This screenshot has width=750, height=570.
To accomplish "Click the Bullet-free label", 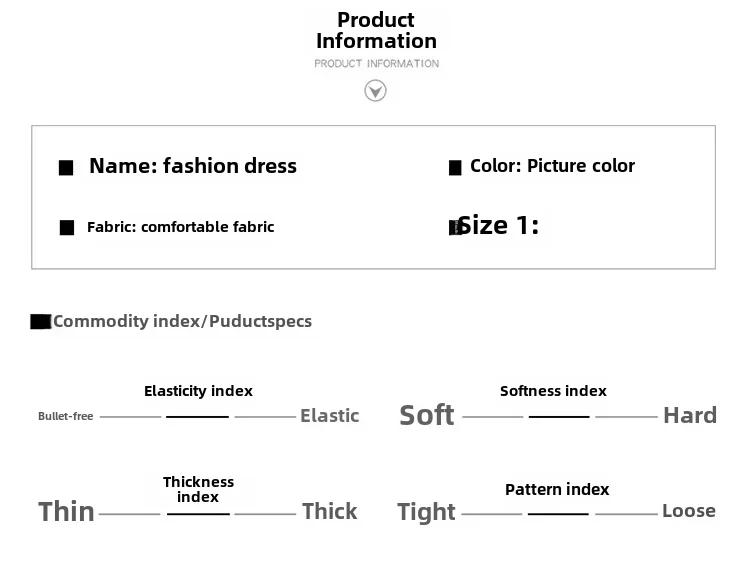I will coord(66,416).
